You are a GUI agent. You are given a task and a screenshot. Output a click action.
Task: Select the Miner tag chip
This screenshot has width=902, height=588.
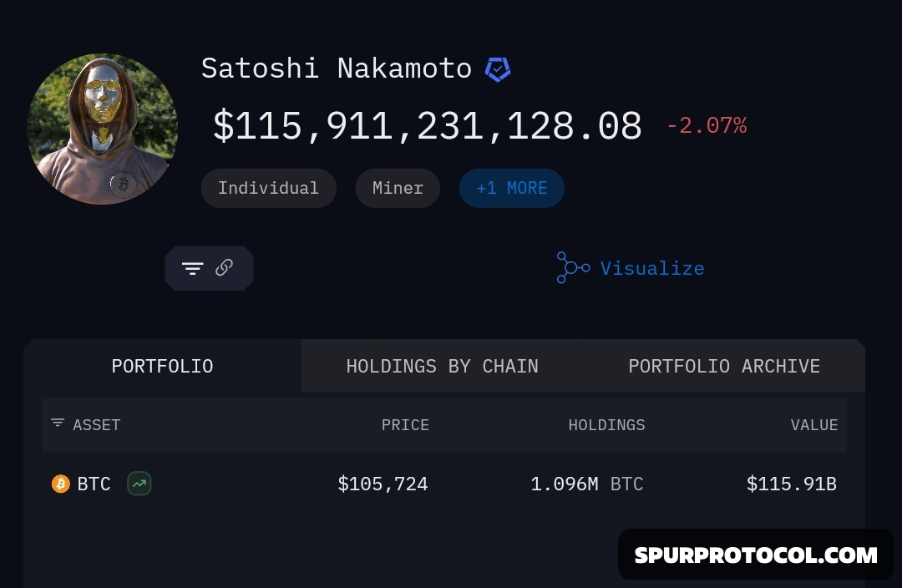398,188
